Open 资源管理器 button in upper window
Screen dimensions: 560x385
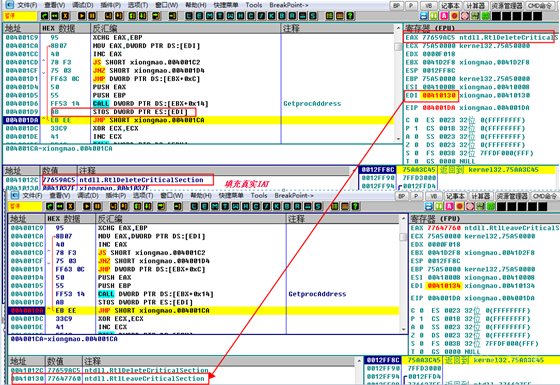(506, 6)
